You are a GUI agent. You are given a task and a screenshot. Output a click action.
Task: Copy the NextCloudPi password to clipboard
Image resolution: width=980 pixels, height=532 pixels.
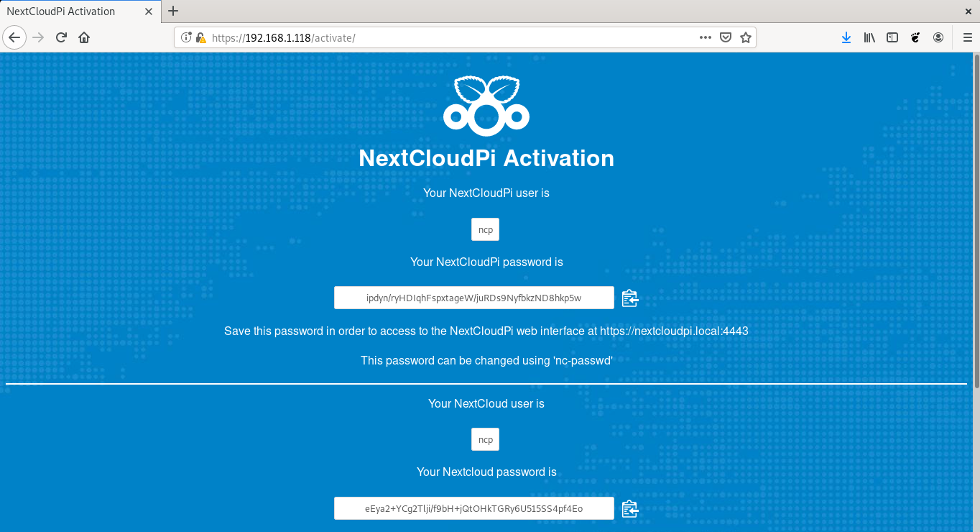pos(630,298)
